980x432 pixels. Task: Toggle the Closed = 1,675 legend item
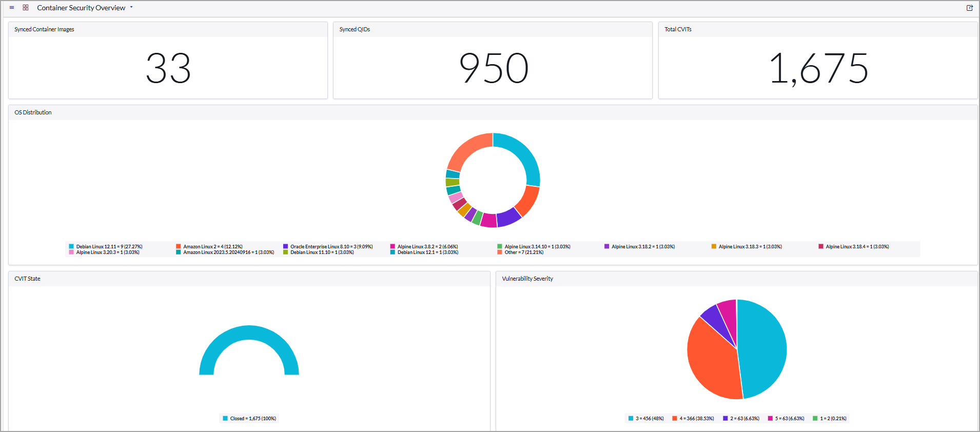point(249,419)
